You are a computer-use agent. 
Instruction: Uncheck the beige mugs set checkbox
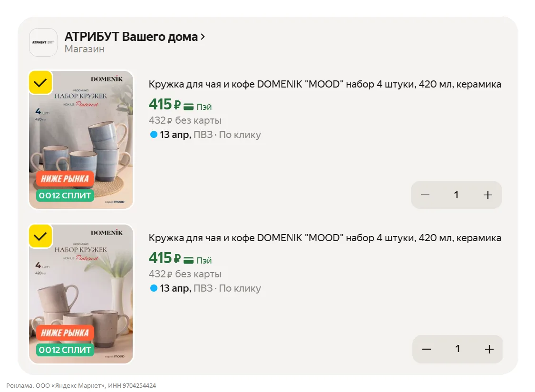(40, 236)
